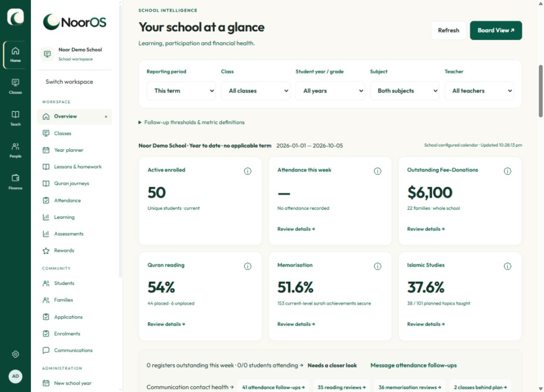The height and width of the screenshot is (392, 544).
Task: Click the $6,100 outstanding amount
Action: pyautogui.click(x=430, y=192)
